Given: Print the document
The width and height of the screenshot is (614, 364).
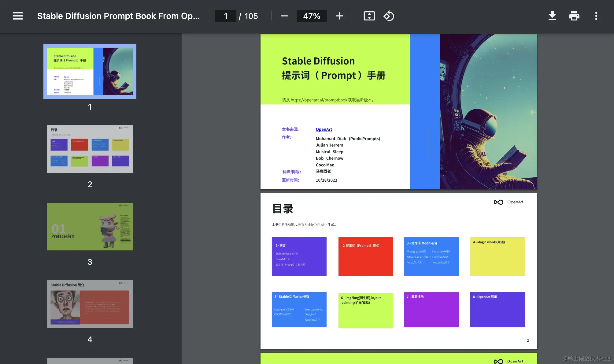Looking at the screenshot, I should (x=574, y=16).
